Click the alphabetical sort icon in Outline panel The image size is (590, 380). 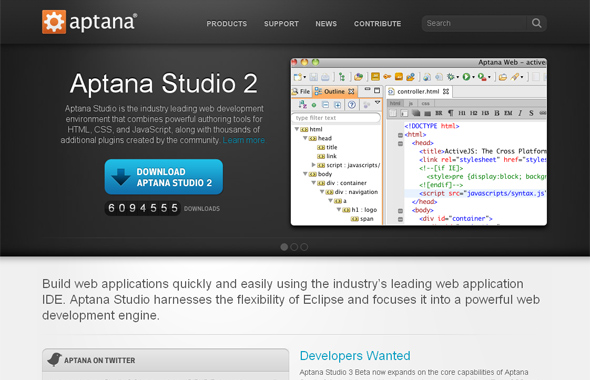303,105
